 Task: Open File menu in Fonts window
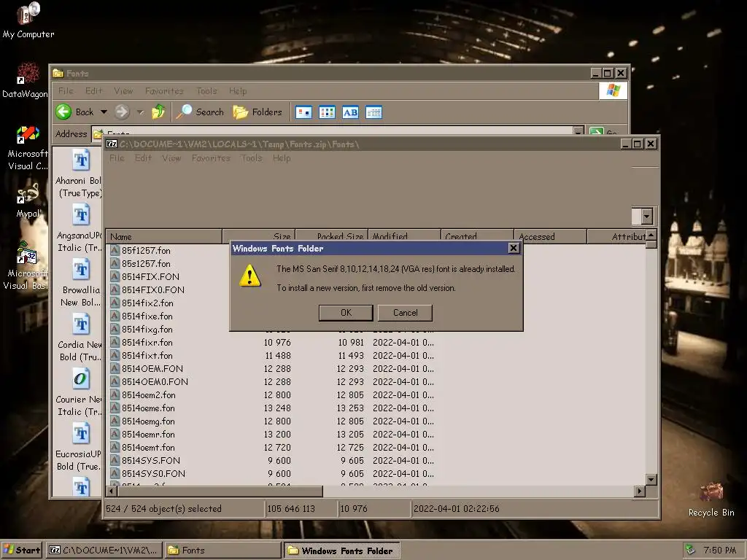66,91
